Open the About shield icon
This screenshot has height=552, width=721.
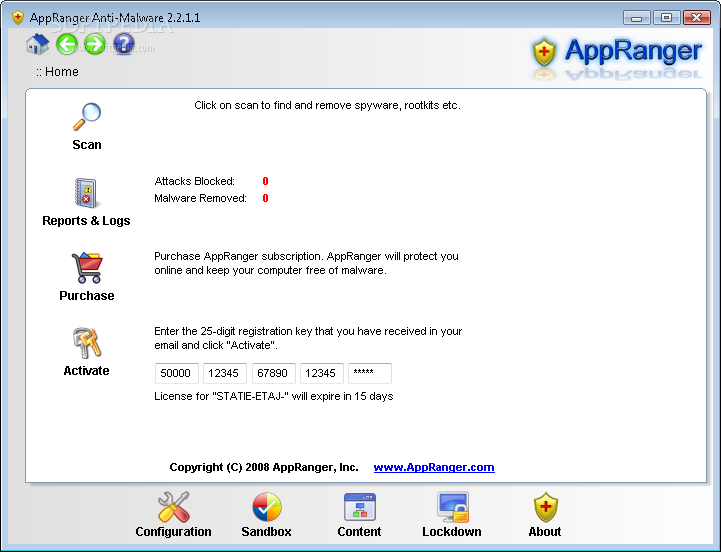click(x=545, y=507)
